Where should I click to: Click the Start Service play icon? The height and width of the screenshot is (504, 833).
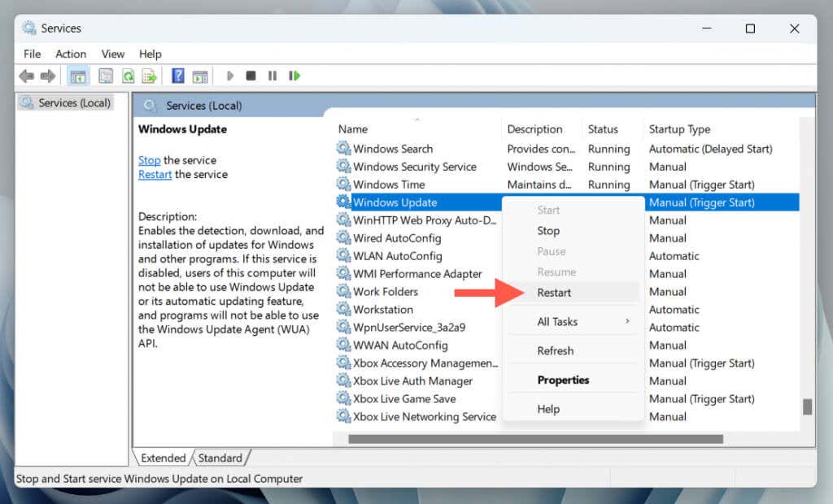click(230, 76)
